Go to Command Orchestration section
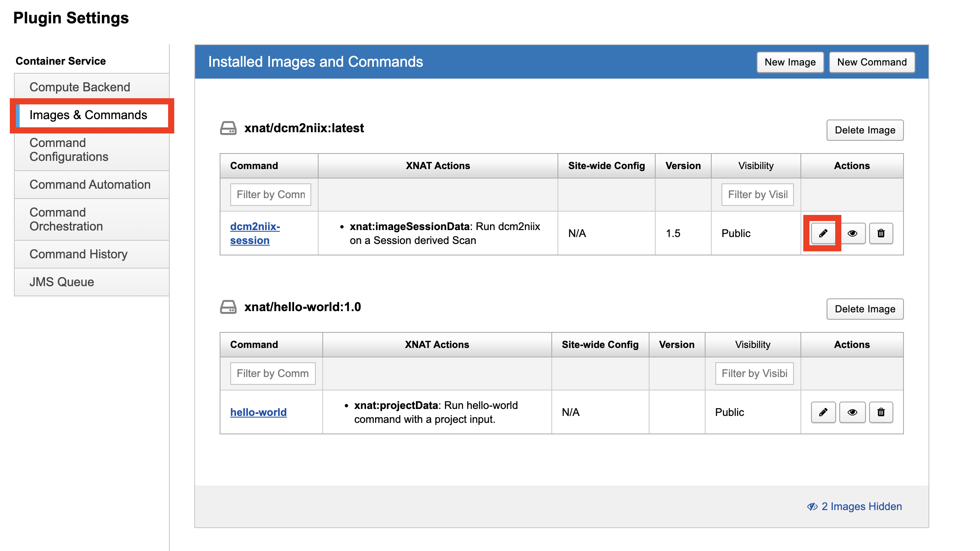 tap(66, 219)
